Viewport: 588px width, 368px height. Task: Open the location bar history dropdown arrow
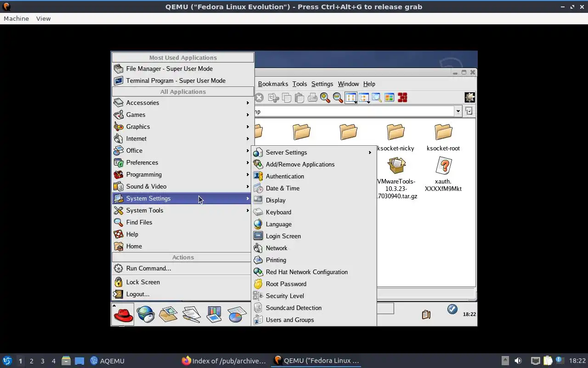point(458,111)
